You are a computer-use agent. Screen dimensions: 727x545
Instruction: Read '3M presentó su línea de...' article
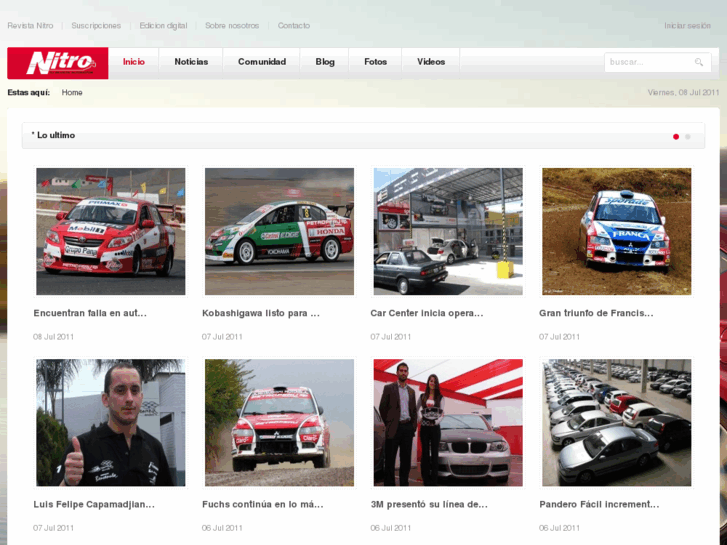[x=429, y=504]
